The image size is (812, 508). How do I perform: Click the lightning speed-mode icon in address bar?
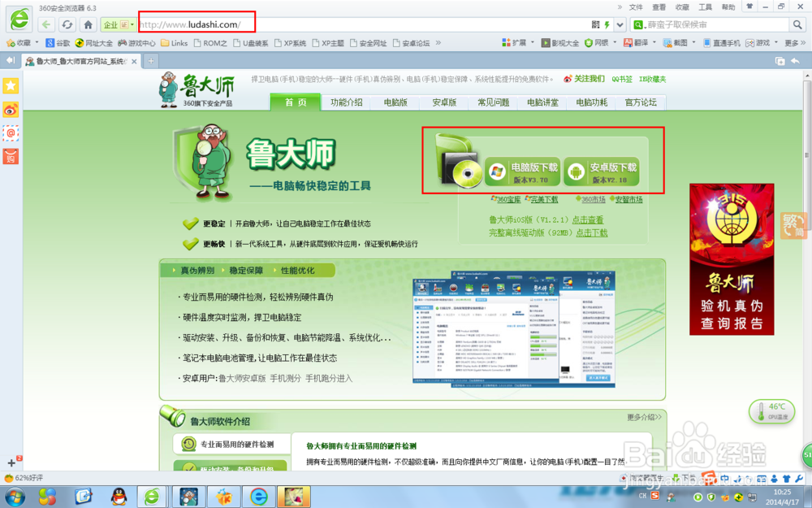[x=607, y=24]
